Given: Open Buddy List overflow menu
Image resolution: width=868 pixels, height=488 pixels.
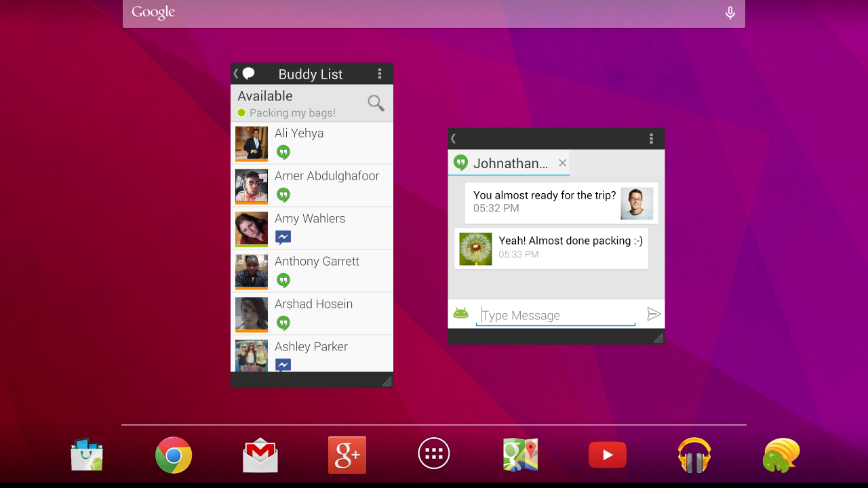Looking at the screenshot, I should (380, 74).
